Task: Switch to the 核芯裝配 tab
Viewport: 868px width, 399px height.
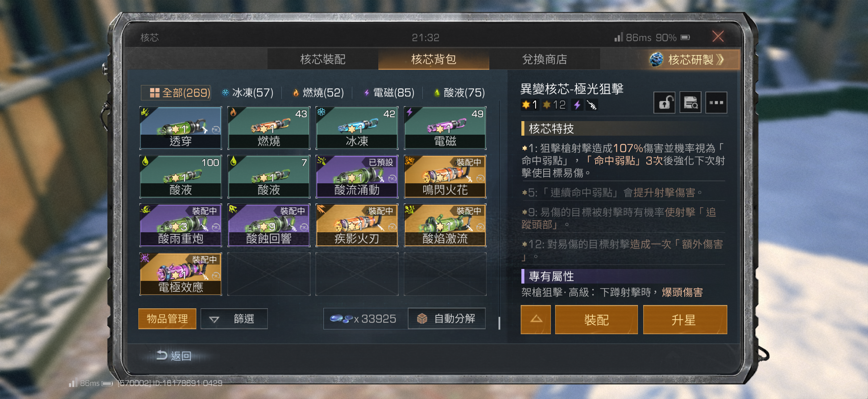Action: [x=323, y=59]
